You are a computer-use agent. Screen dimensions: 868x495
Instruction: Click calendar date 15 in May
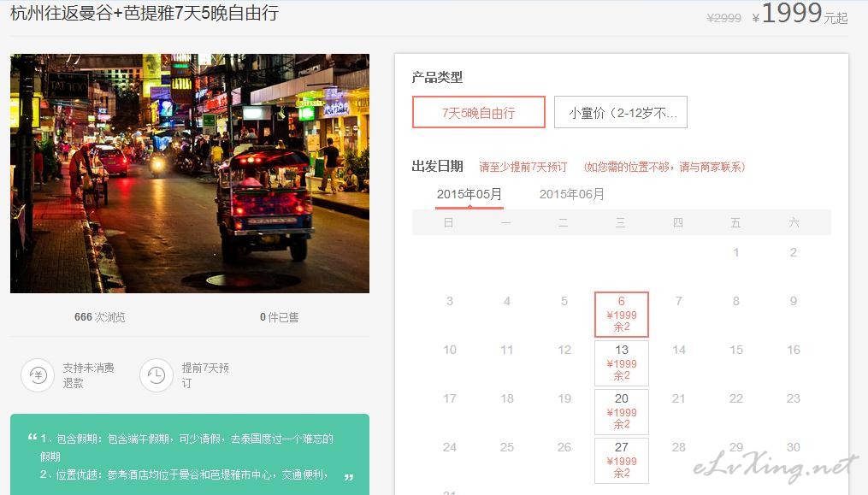click(736, 350)
